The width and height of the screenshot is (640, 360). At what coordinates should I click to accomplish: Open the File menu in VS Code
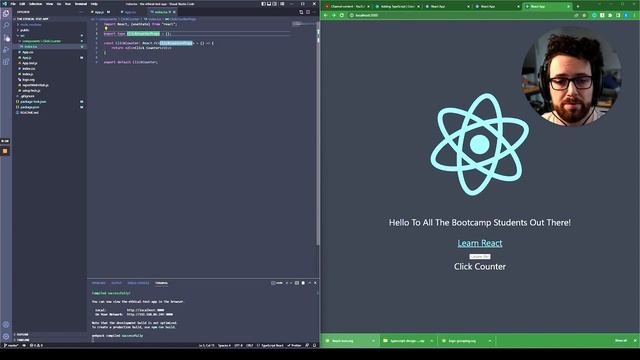point(13,4)
